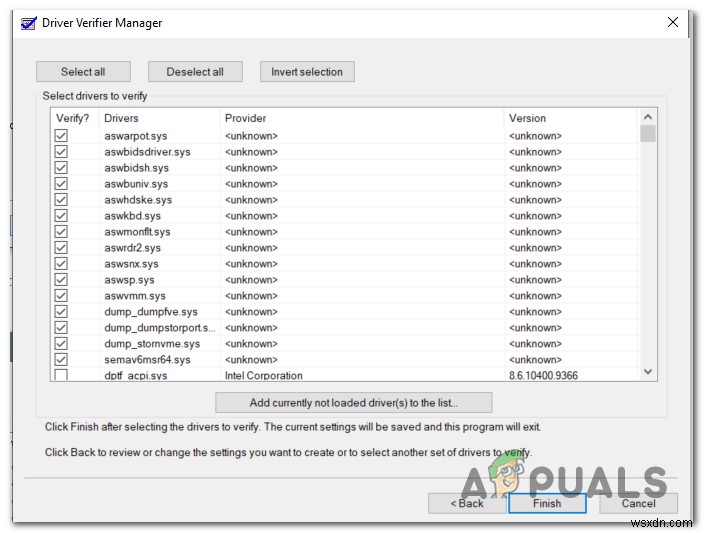Viewport: 704px width, 533px height.
Task: Click the scrollbar down arrow
Action: click(648, 372)
